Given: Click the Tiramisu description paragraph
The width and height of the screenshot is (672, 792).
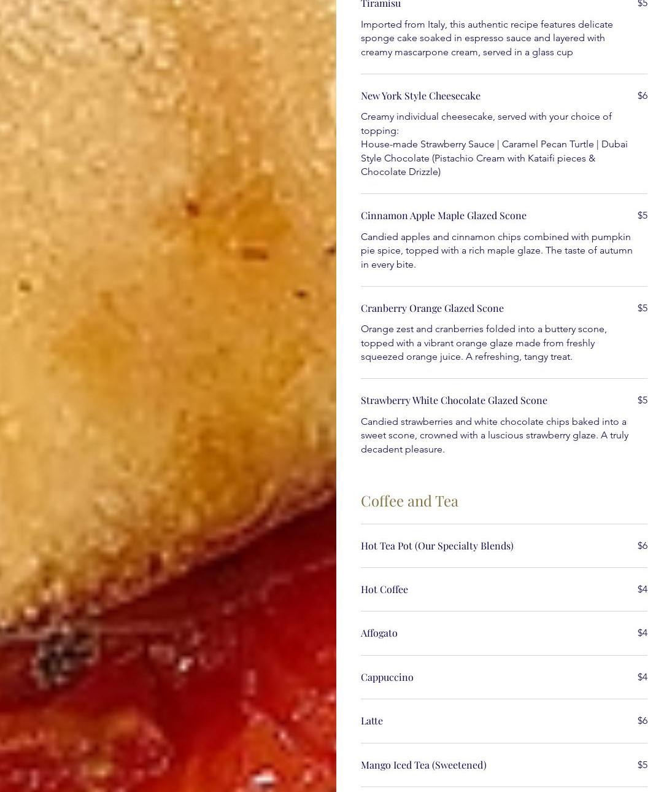Looking at the screenshot, I should pos(487,38).
